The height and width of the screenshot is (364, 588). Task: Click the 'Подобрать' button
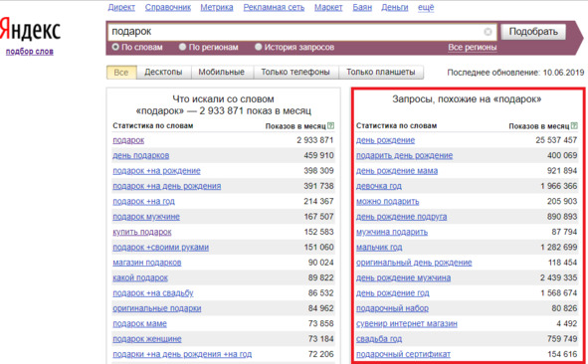[x=533, y=32]
